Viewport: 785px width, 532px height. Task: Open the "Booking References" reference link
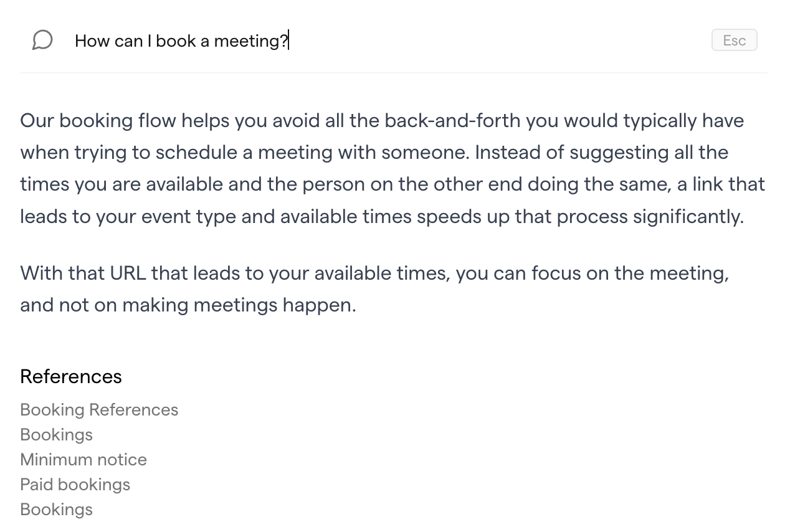[x=99, y=410]
